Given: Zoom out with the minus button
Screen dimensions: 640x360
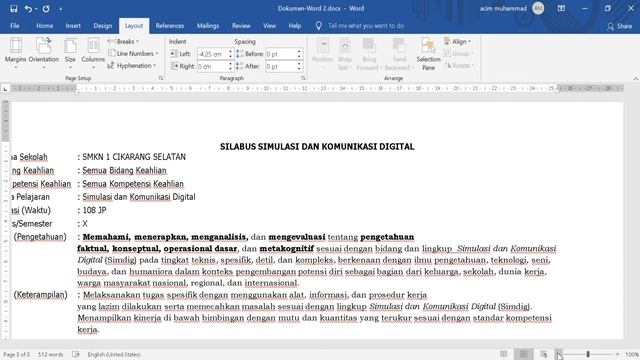Looking at the screenshot, I should pos(558,354).
